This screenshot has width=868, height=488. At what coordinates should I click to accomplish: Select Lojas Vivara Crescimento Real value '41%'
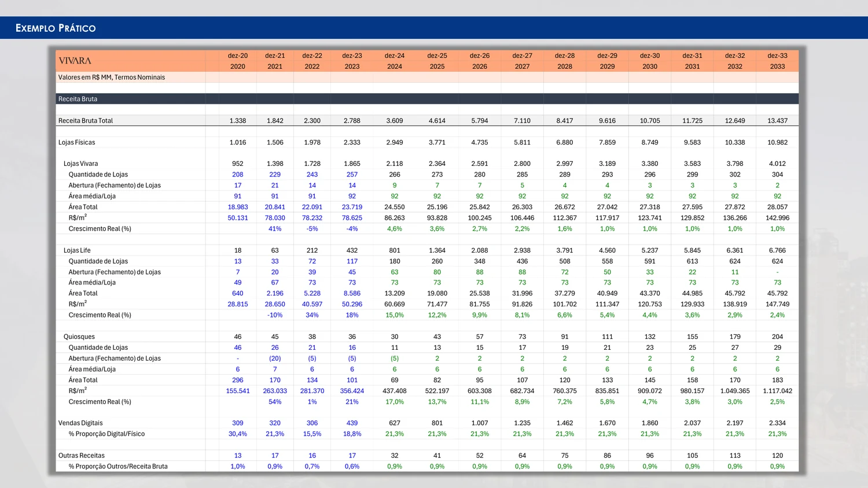(x=275, y=229)
